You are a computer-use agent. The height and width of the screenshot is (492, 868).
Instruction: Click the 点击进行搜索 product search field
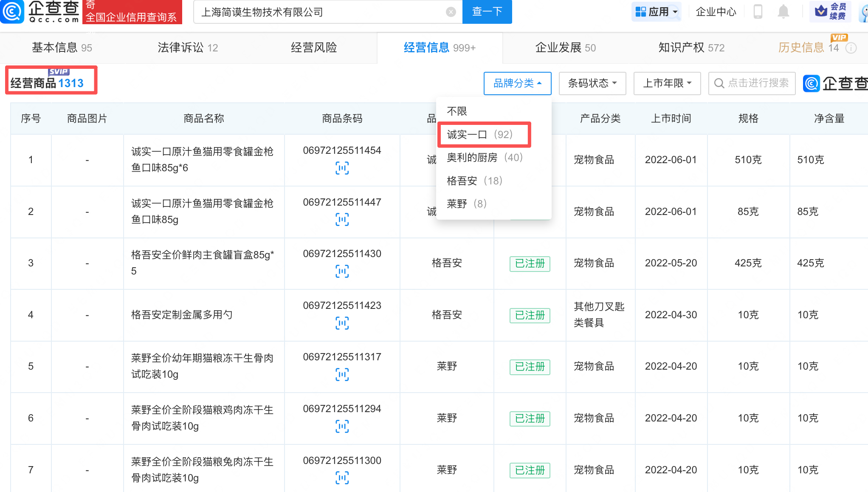[x=752, y=83]
